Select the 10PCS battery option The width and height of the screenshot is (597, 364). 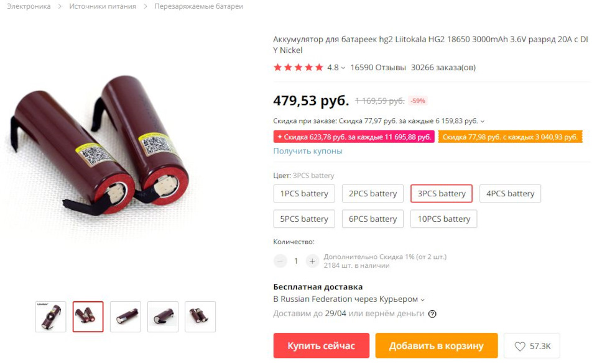click(443, 219)
